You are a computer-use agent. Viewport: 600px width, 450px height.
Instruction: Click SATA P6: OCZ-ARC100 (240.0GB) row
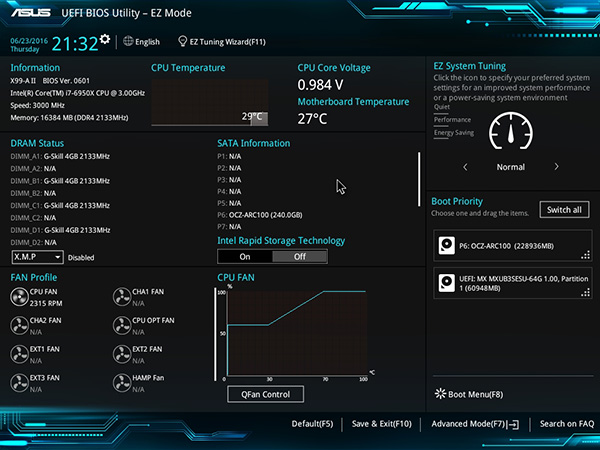260,215
